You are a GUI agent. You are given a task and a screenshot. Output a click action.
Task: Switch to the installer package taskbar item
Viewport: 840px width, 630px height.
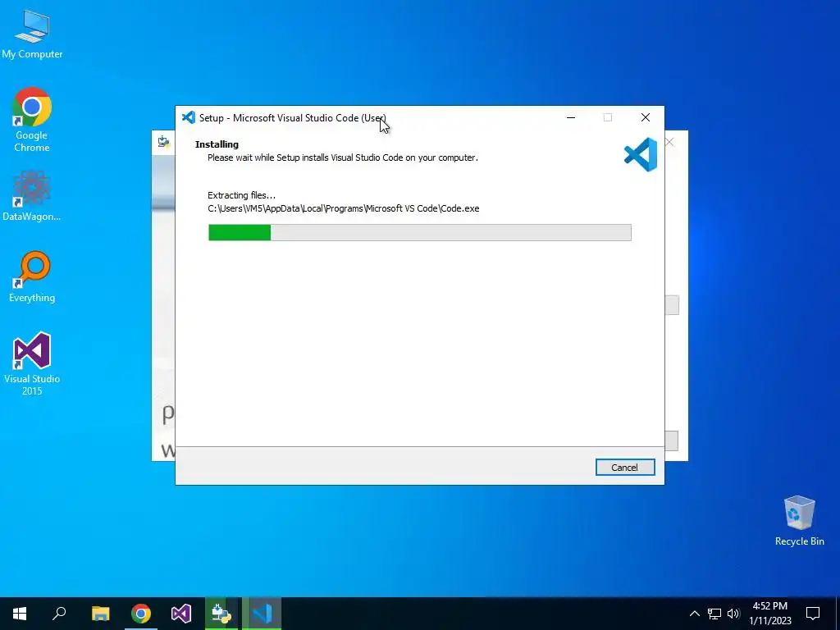[x=221, y=614]
